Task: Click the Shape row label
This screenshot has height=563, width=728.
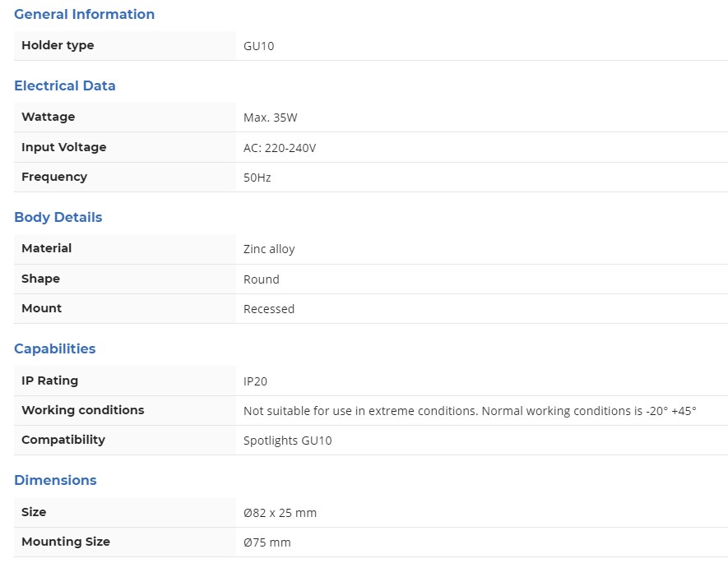Action: point(40,279)
